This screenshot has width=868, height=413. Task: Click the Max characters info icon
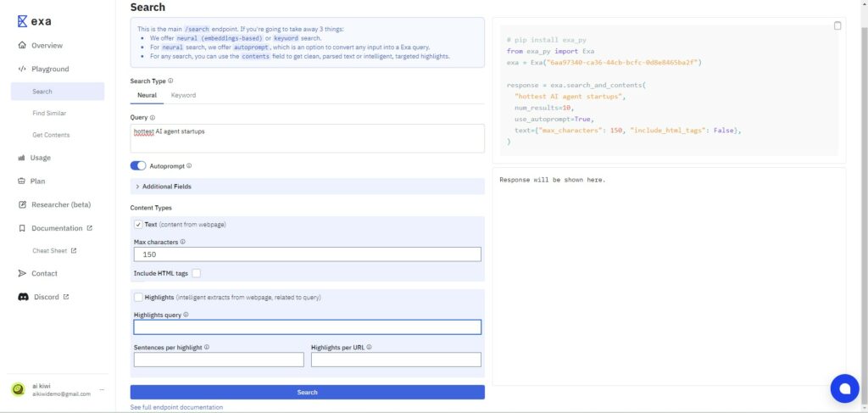[183, 242]
